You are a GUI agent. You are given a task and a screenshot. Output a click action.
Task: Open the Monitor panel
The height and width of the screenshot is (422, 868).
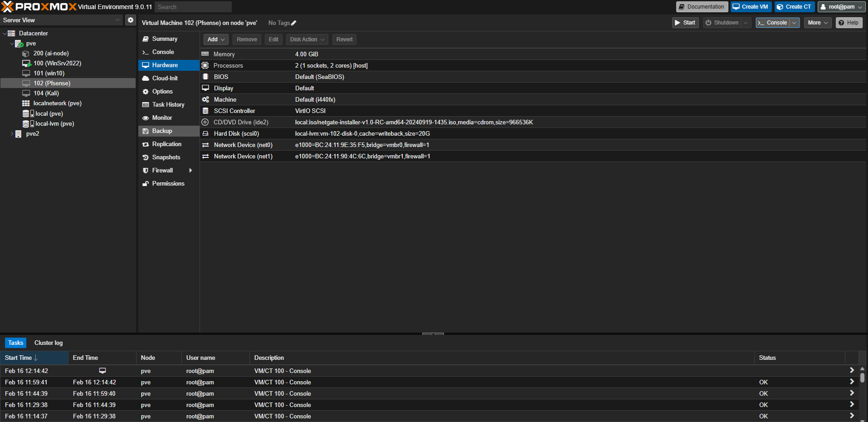coord(161,118)
